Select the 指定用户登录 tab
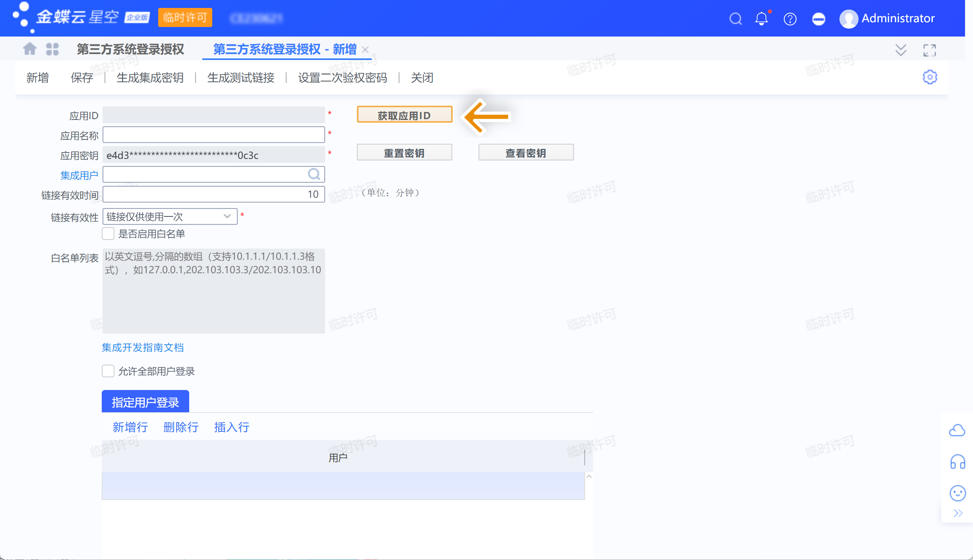This screenshot has width=973, height=560. (x=145, y=402)
